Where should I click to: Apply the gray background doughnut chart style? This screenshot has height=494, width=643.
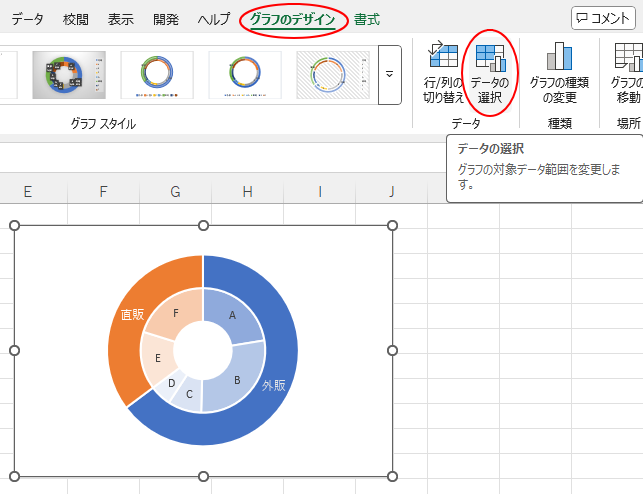(x=69, y=75)
